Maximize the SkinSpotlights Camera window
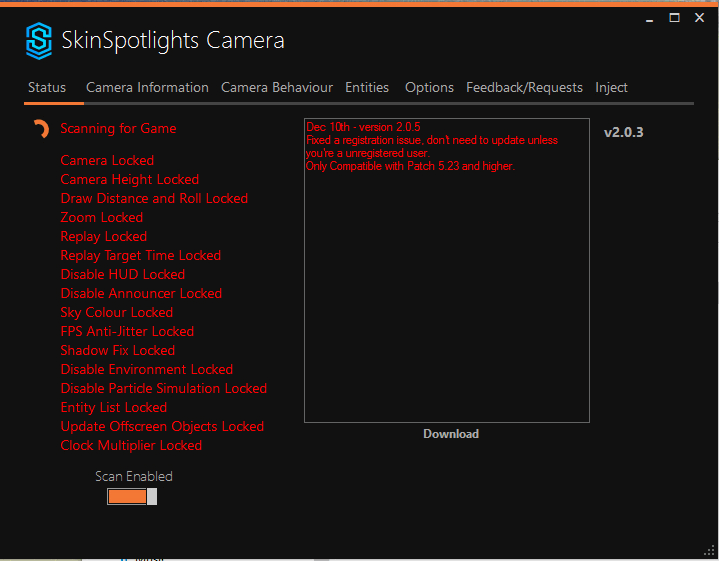Screen dimensions: 719x561 (x=674, y=18)
